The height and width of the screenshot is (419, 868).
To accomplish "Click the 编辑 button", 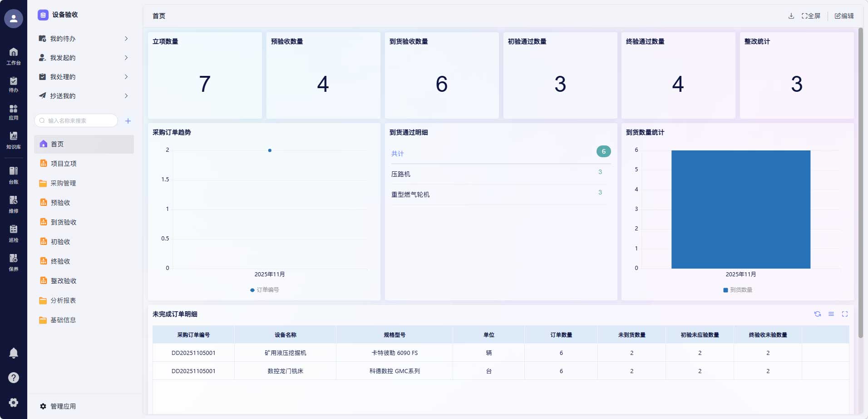I will click(844, 16).
